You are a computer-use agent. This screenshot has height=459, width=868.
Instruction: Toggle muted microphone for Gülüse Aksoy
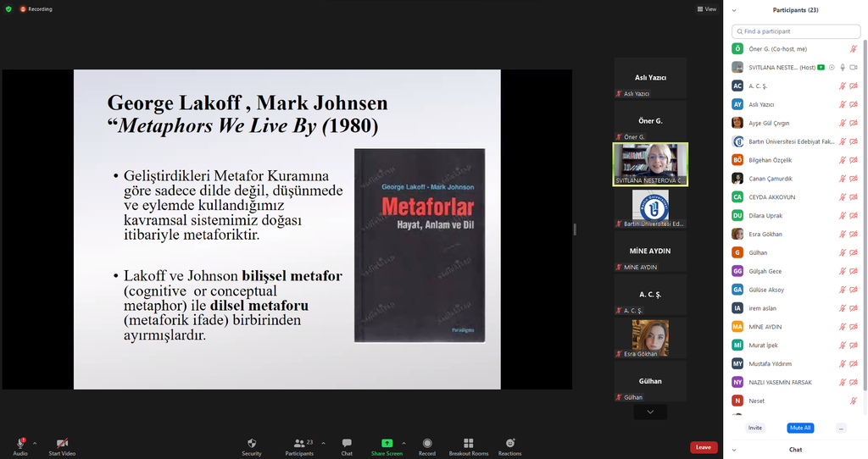843,290
